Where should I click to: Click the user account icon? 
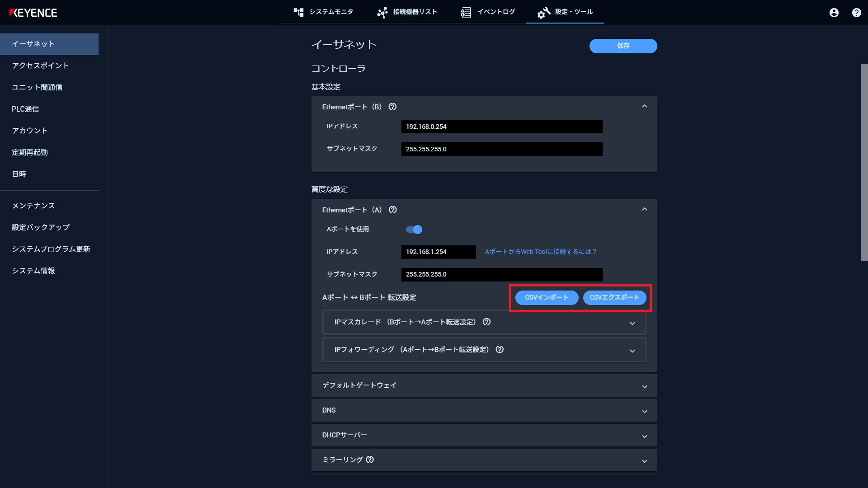[x=834, y=13]
